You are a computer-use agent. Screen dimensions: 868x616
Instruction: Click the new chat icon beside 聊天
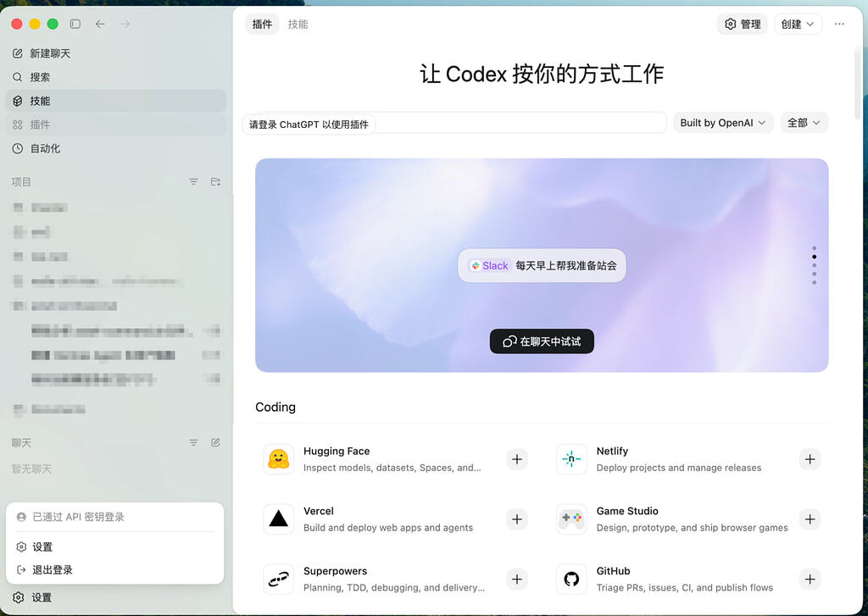pos(215,442)
